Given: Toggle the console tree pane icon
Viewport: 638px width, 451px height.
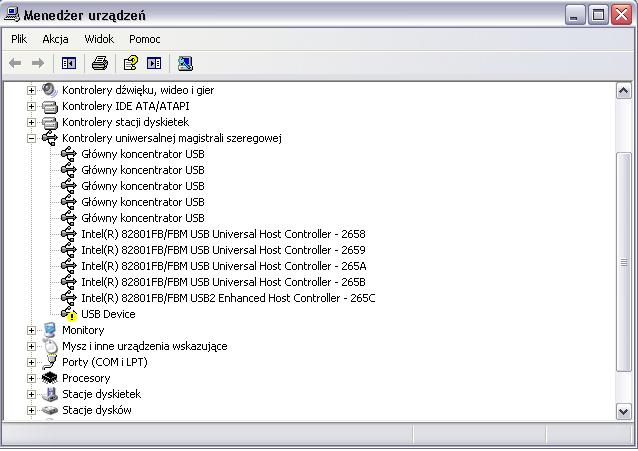Looking at the screenshot, I should tap(69, 63).
